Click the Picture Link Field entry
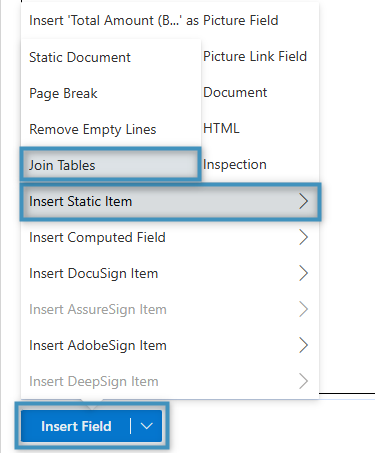375x453 pixels. coord(255,56)
